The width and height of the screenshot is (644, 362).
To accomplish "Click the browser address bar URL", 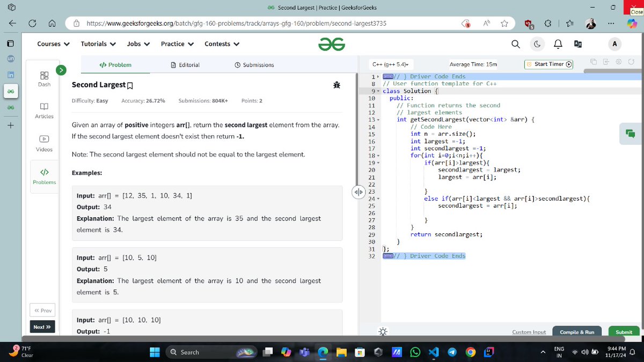I will [x=236, y=24].
